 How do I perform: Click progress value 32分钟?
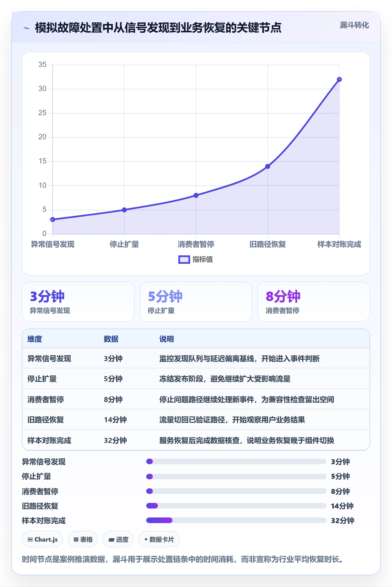(343, 521)
